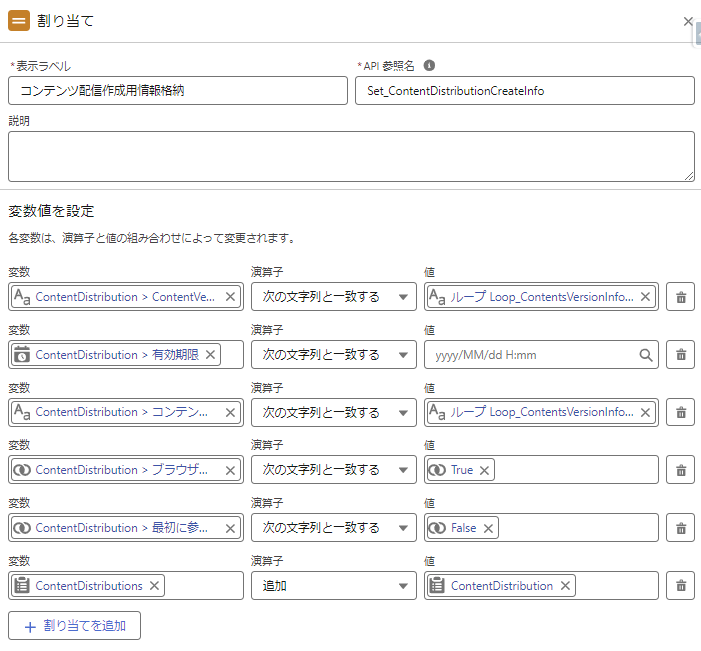701x651 pixels.
Task: Open the operator dropdown for ContentVe... row
Action: pos(334,297)
